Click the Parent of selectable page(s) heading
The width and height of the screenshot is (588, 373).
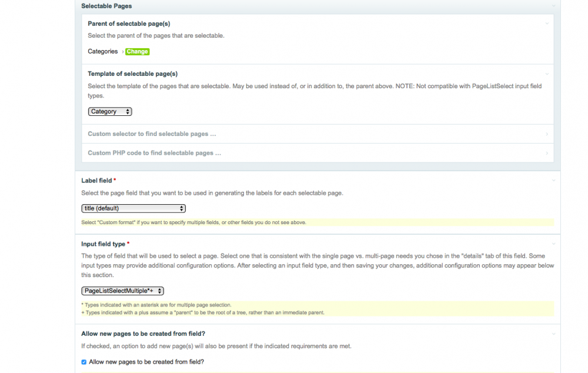click(x=129, y=24)
